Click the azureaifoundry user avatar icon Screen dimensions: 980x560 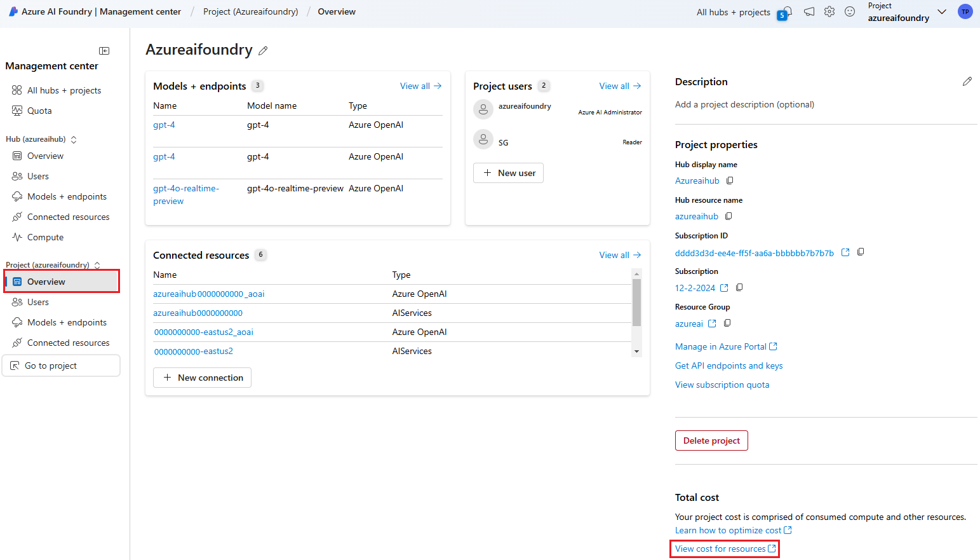(x=483, y=109)
